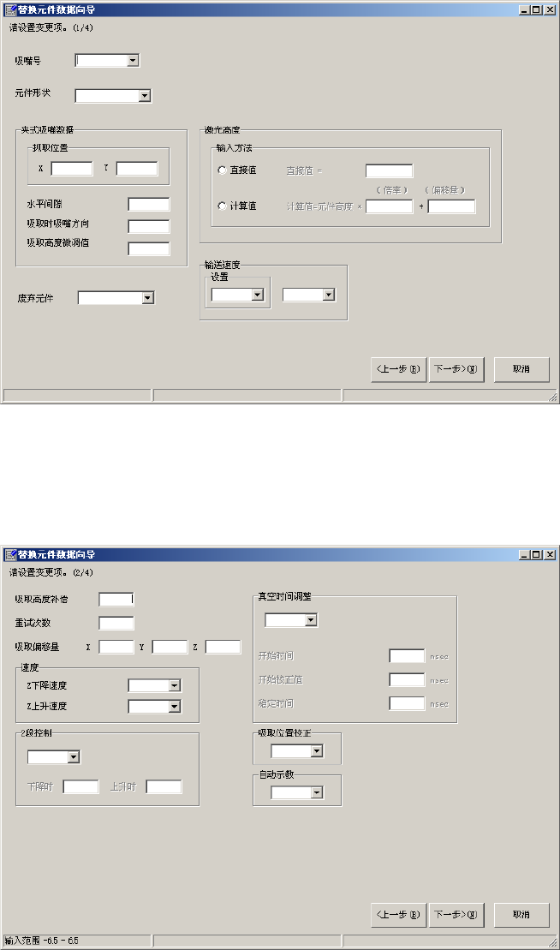Image resolution: width=560 pixels, height=950 pixels.
Task: Close the step 2/4 wizard window
Action: coord(550,554)
